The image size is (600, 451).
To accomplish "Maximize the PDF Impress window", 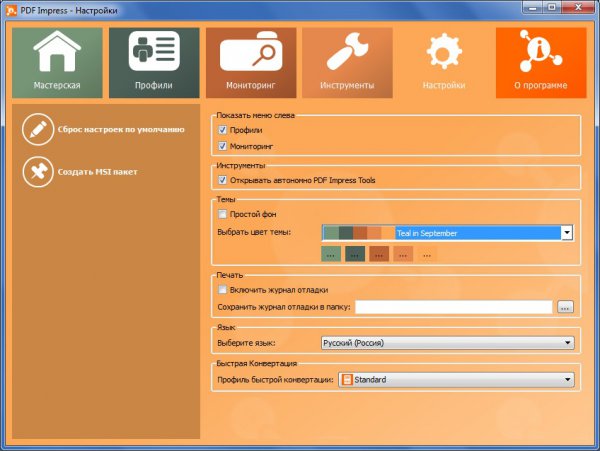I will tap(552, 7).
